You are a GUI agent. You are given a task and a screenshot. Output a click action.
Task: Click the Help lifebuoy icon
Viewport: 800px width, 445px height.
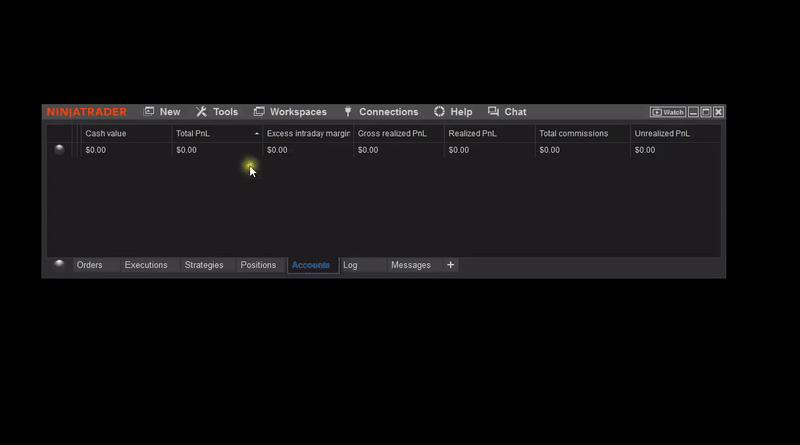click(x=439, y=112)
